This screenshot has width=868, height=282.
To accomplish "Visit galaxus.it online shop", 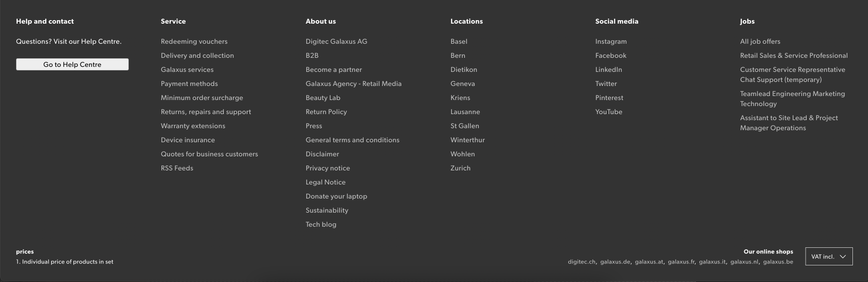I will pos(712,262).
